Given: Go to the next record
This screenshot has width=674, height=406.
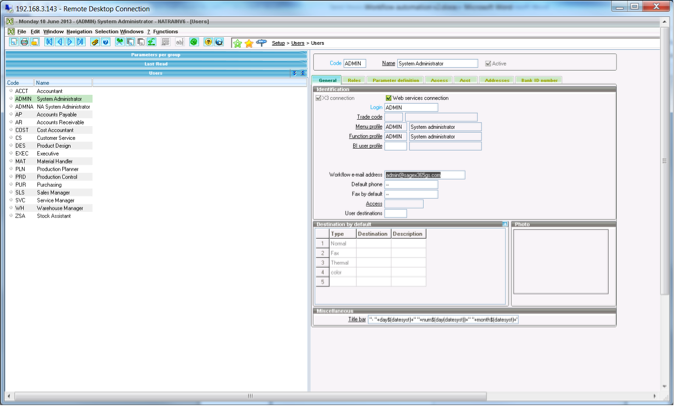Looking at the screenshot, I should [70, 43].
